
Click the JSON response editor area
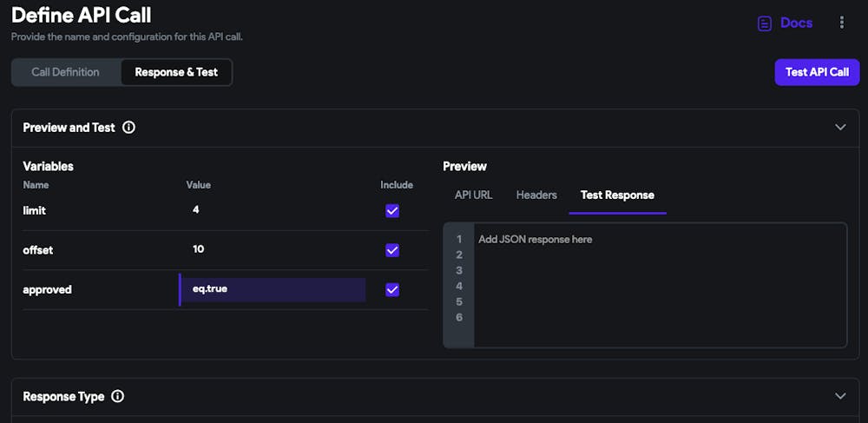coord(659,285)
